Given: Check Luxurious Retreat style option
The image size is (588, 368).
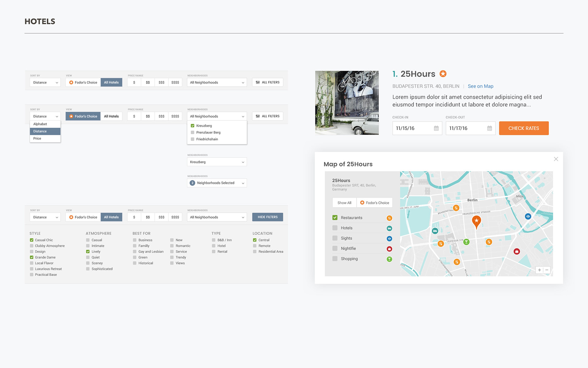Looking at the screenshot, I should pyautogui.click(x=32, y=269).
